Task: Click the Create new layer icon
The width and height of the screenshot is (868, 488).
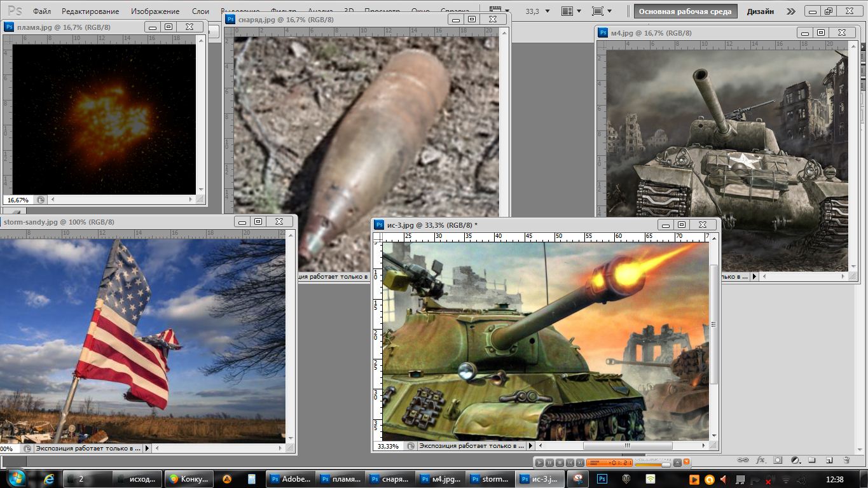Action: (829, 459)
